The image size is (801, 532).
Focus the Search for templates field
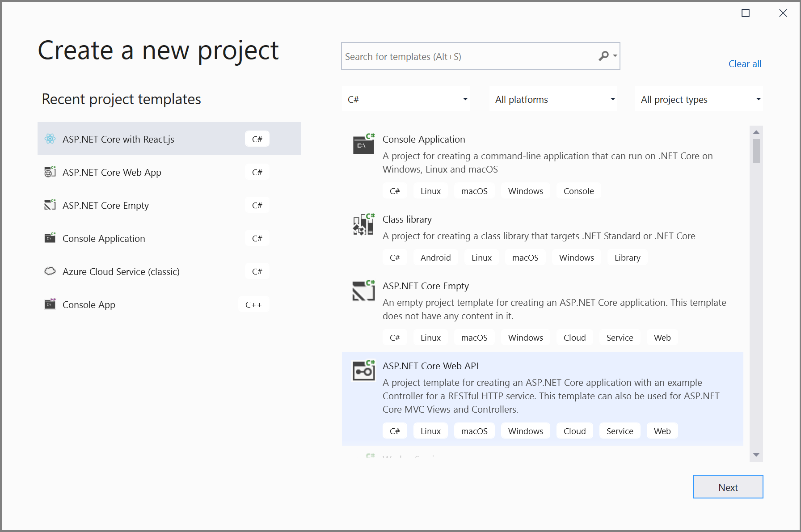click(469, 56)
